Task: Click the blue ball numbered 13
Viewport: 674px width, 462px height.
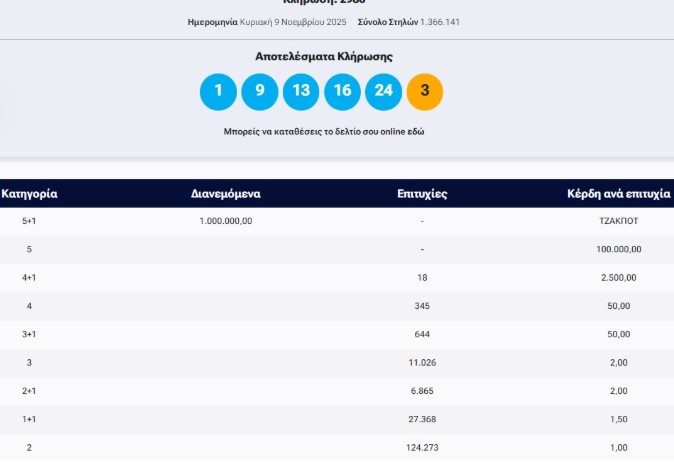Action: pos(301,91)
